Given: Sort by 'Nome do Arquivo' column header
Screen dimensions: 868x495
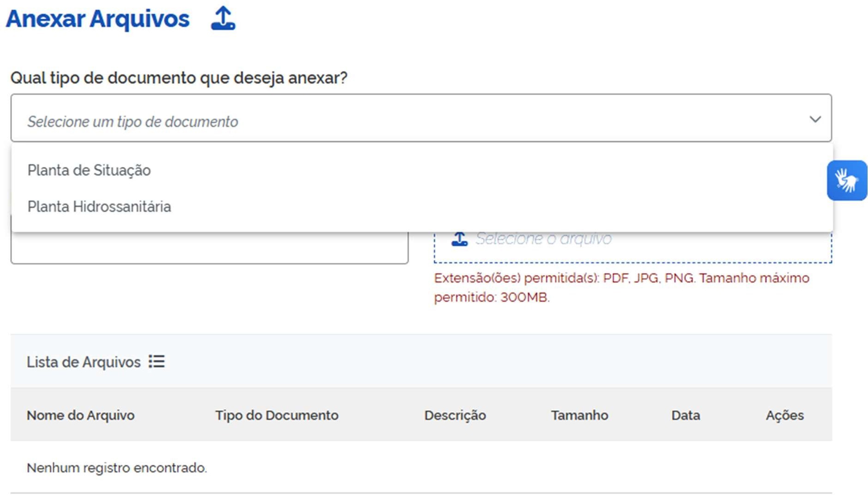Looking at the screenshot, I should click(x=81, y=415).
